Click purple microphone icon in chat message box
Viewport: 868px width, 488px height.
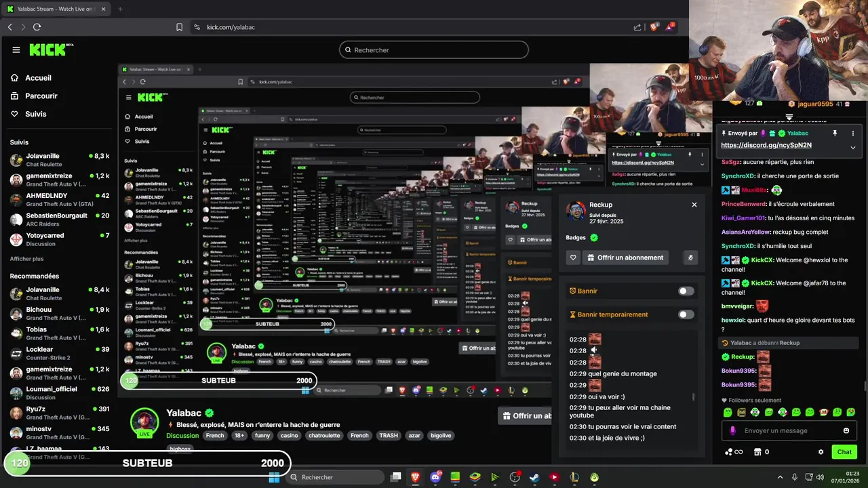[x=732, y=430]
